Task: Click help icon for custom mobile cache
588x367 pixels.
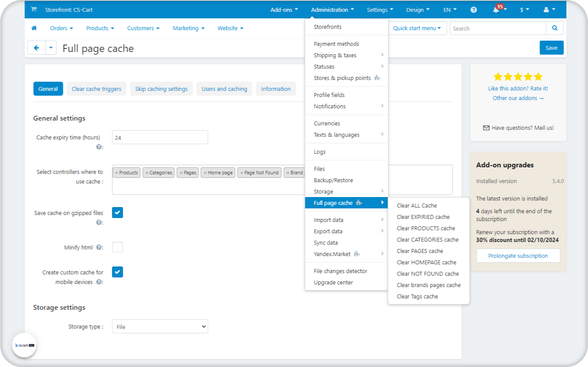Action: 99,282
